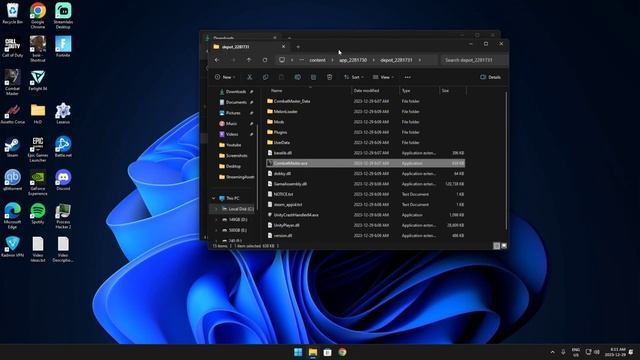Expand the 500GB (E:) drive node
640x360 pixels.
point(217,230)
